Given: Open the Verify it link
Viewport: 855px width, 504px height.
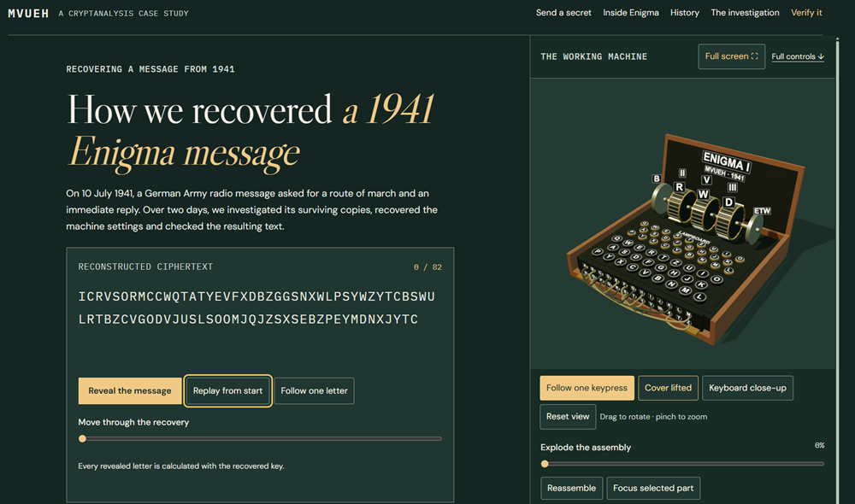Looking at the screenshot, I should tap(806, 13).
